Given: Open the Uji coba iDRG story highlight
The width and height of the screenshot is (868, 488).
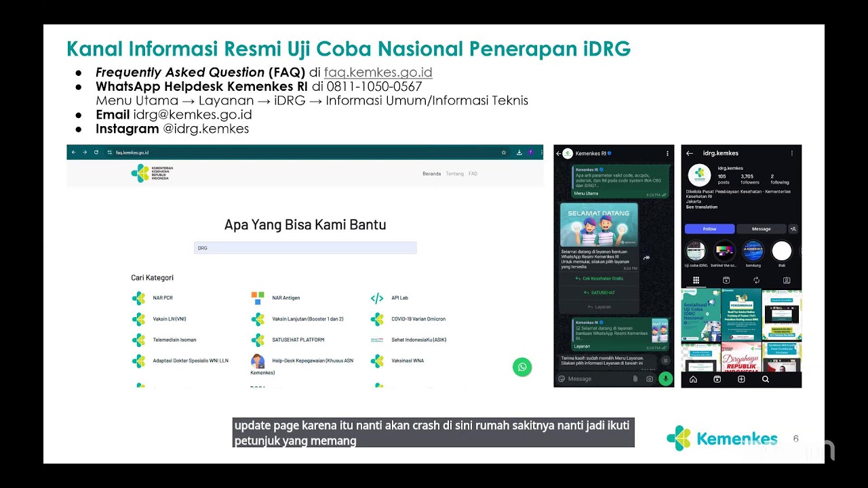Looking at the screenshot, I should coord(696,251).
